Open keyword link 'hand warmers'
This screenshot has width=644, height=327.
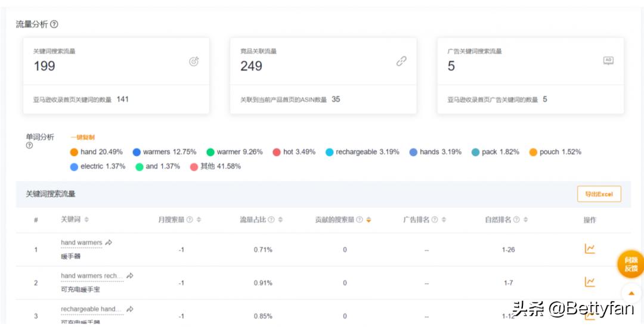click(x=81, y=243)
